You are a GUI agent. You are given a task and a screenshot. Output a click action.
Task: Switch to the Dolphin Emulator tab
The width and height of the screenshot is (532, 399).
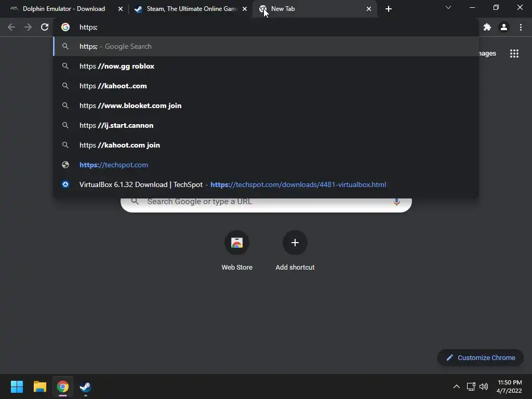(63, 9)
